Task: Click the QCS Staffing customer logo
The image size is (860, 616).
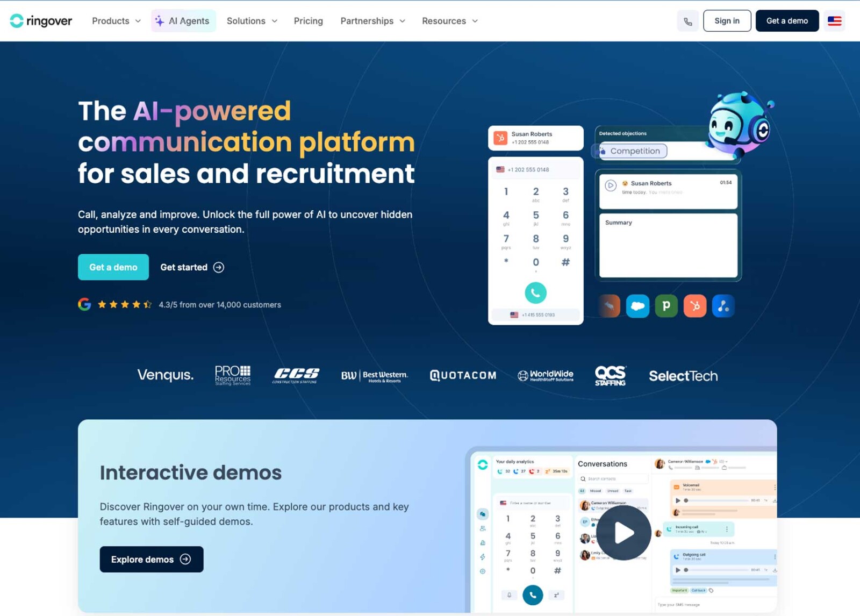Action: coord(610,376)
